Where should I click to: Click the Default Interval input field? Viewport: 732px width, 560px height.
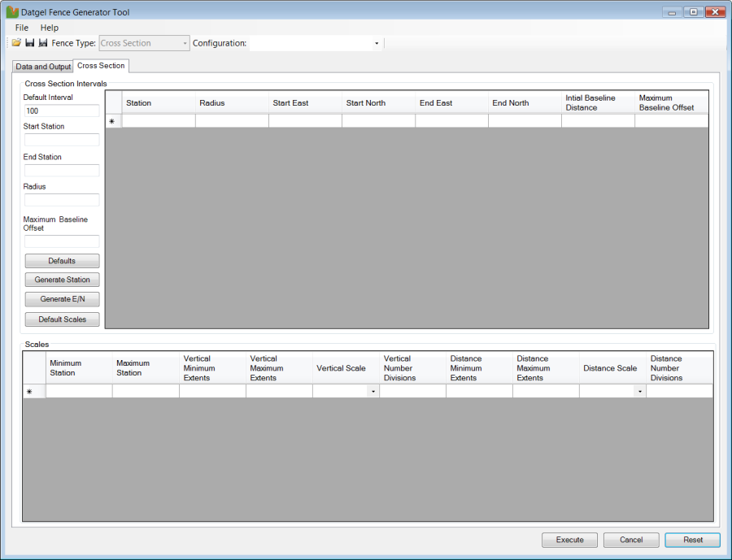pyautogui.click(x=62, y=111)
